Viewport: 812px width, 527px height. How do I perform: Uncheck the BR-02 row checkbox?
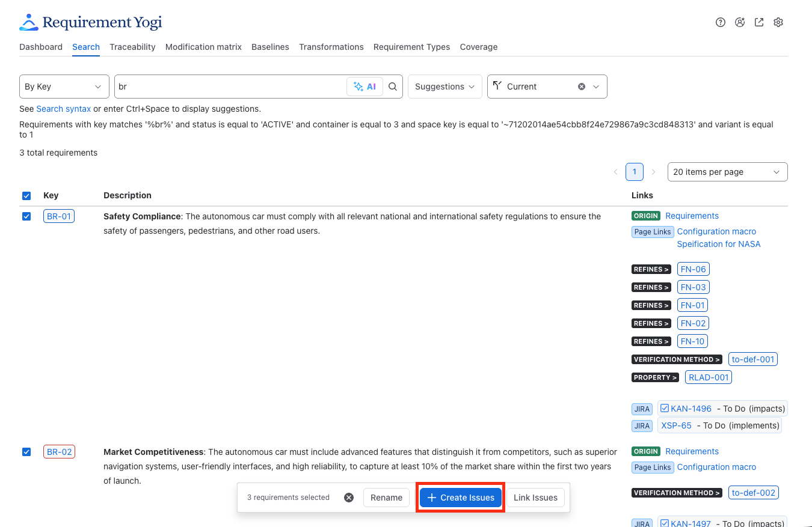pos(26,452)
